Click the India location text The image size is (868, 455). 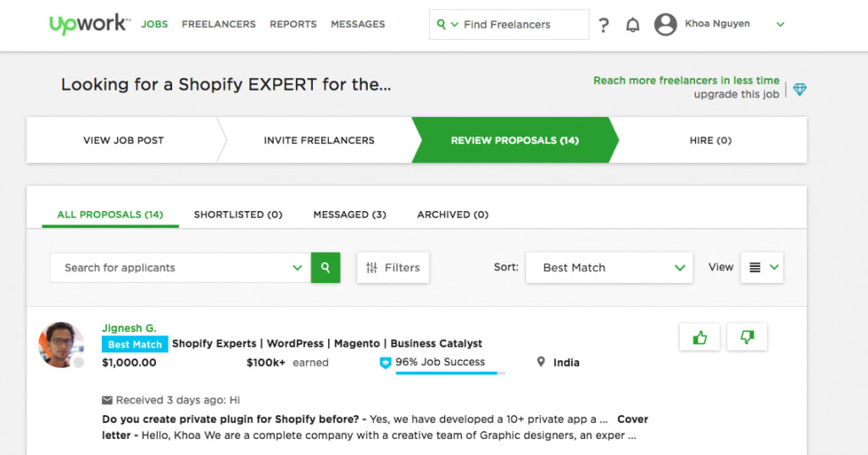click(x=566, y=363)
